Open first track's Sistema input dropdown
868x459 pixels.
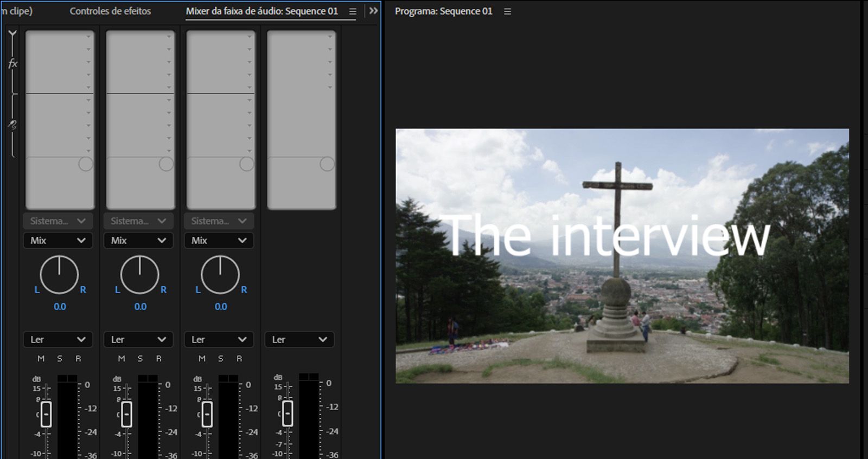[58, 221]
